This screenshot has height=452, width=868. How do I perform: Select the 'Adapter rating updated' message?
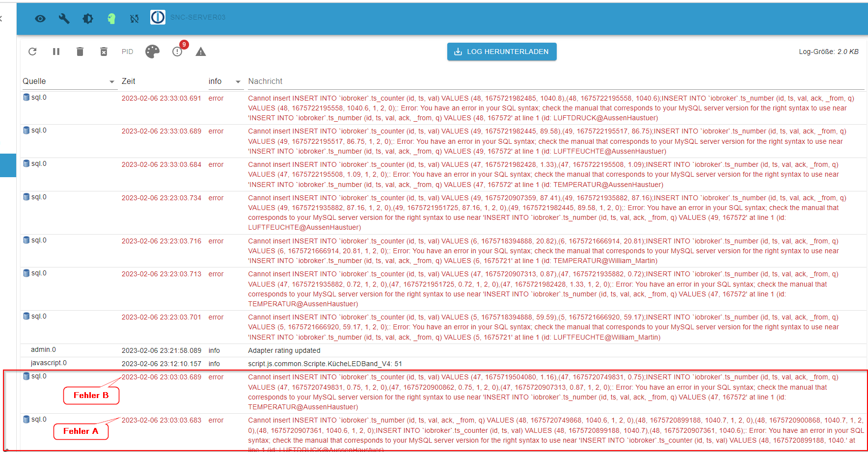(x=284, y=350)
